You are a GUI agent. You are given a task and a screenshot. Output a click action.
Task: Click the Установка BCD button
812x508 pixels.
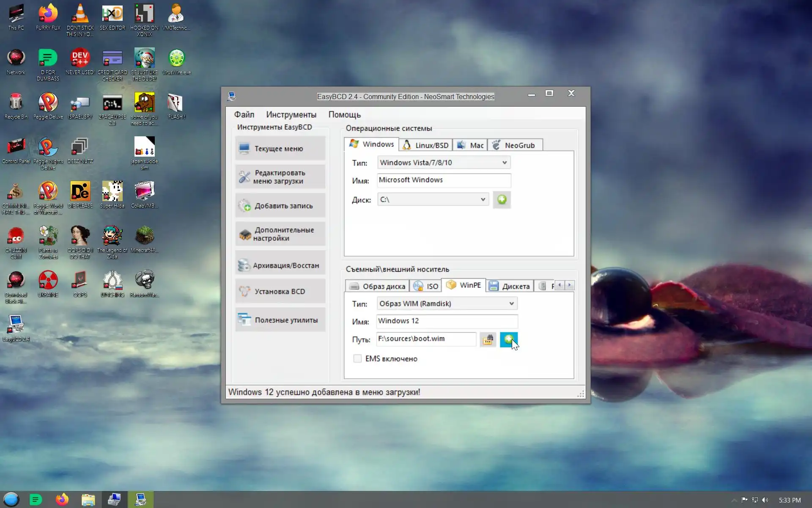pyautogui.click(x=280, y=291)
